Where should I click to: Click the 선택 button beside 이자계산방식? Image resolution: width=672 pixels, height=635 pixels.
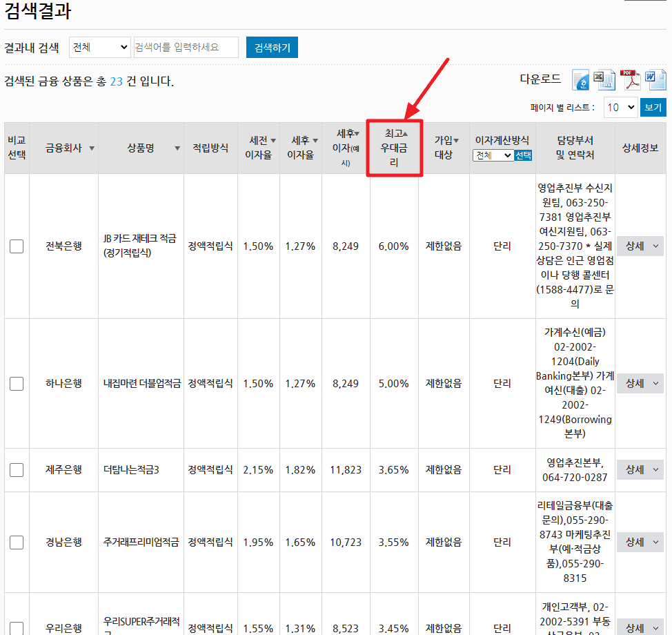coord(522,155)
